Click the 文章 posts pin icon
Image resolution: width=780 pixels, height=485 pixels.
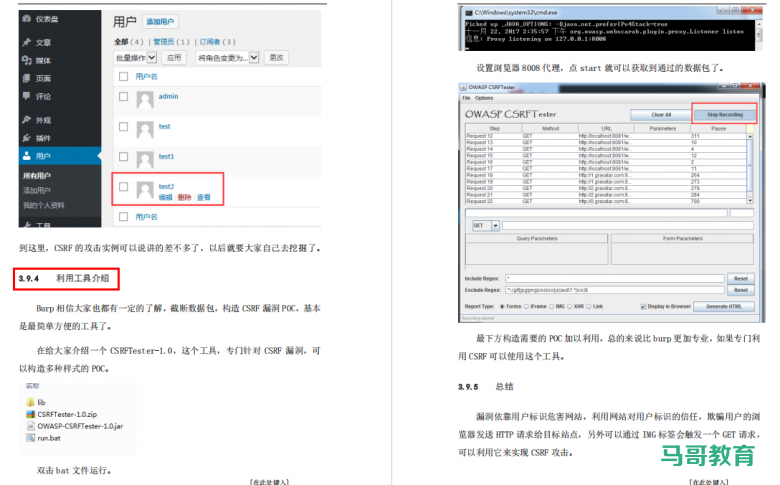(26, 43)
